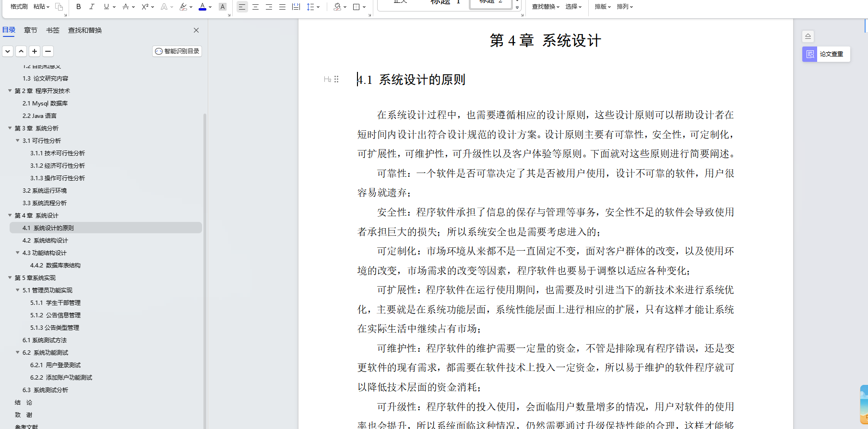Go to 6.2.1 用户登录测试 heading
This screenshot has width=868, height=429.
[55, 365]
